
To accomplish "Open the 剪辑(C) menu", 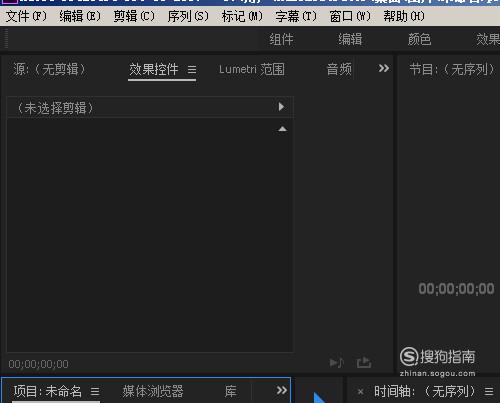I will [134, 16].
